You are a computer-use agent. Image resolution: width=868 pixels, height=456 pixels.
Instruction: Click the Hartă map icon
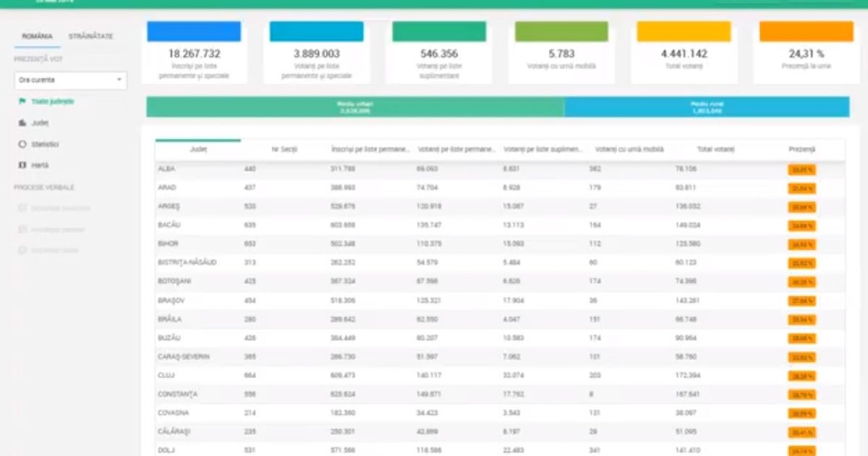pos(22,165)
